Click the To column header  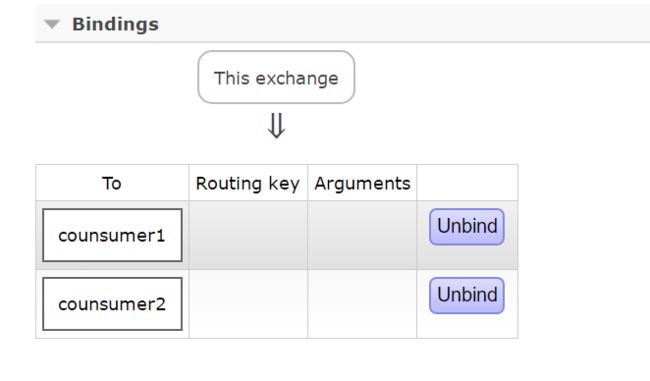point(112,183)
